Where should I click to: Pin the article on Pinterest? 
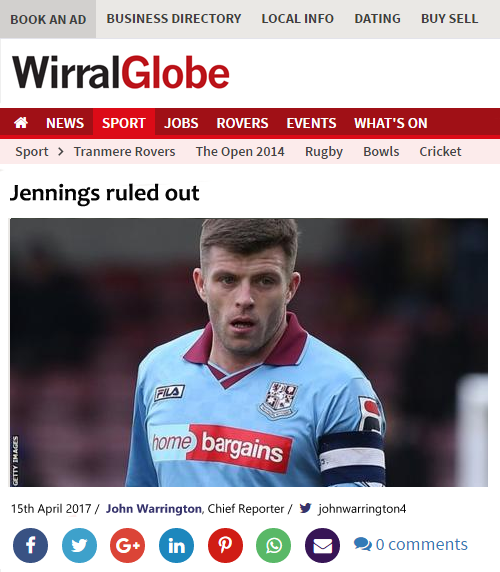pyautogui.click(x=225, y=545)
